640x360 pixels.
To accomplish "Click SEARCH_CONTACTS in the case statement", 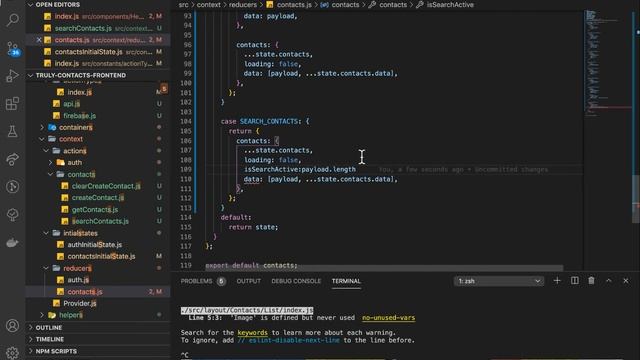I will click(x=269, y=121).
